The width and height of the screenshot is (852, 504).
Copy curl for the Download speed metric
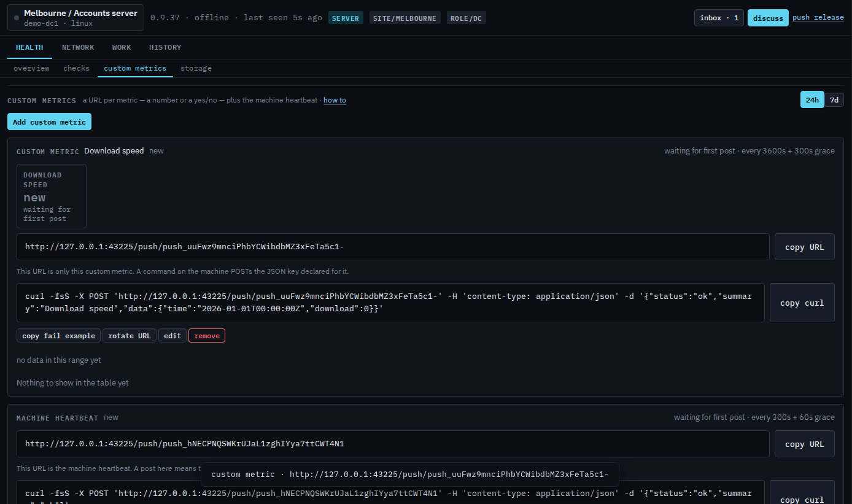pos(802,303)
